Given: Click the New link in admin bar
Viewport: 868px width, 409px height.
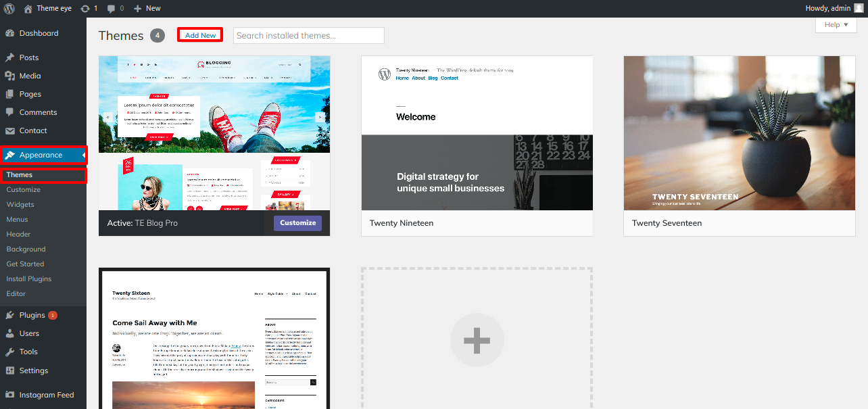Looking at the screenshot, I should [153, 8].
